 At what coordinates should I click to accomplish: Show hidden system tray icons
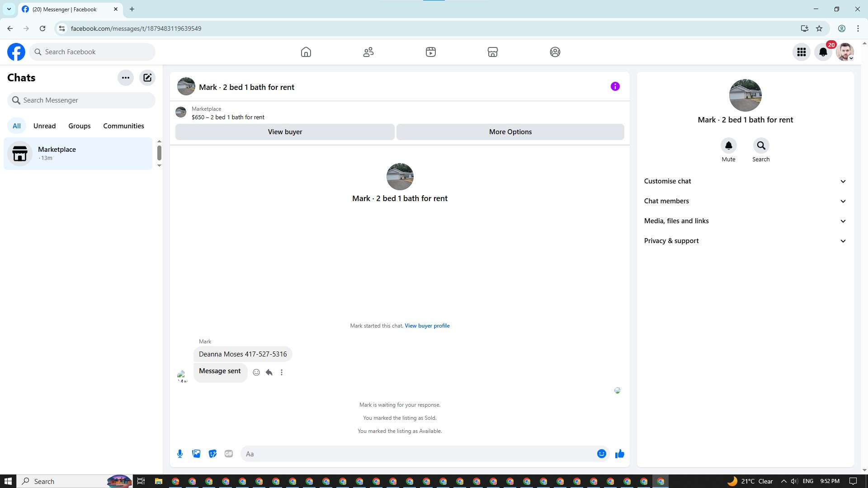click(x=783, y=481)
